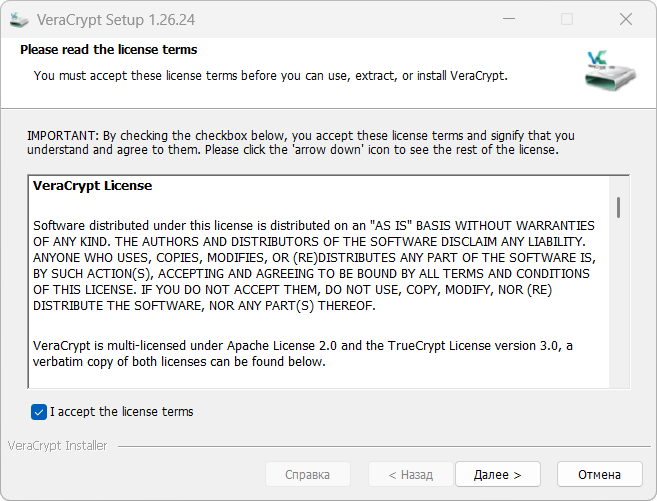Click the disabled < Назад button
Image resolution: width=657 pixels, height=501 pixels.
click(411, 474)
